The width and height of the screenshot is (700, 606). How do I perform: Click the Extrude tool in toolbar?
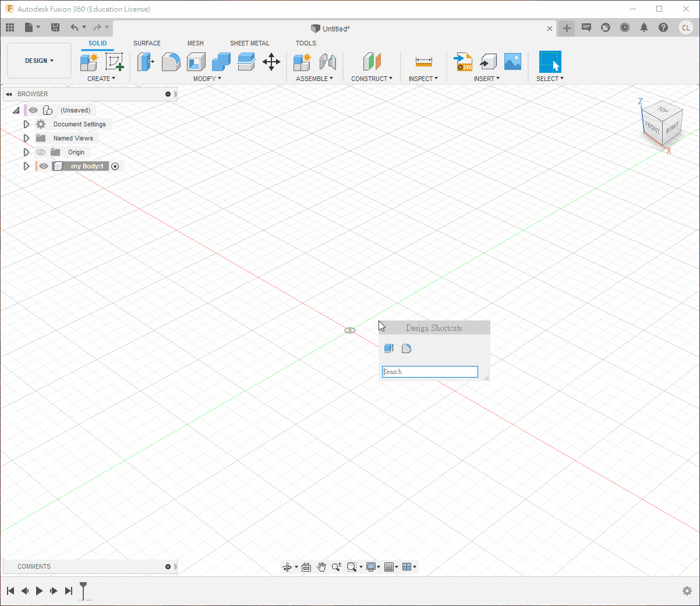coord(145,62)
